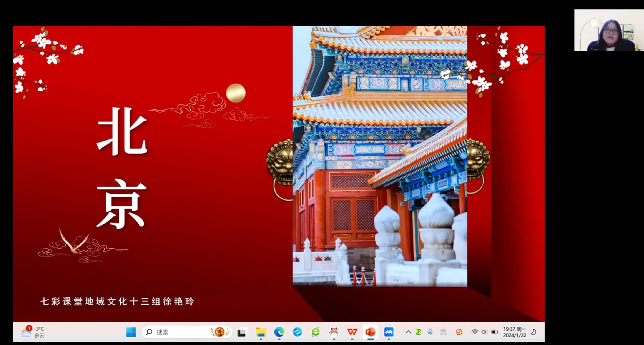Open WPS Office red W icon

pyautogui.click(x=352, y=332)
